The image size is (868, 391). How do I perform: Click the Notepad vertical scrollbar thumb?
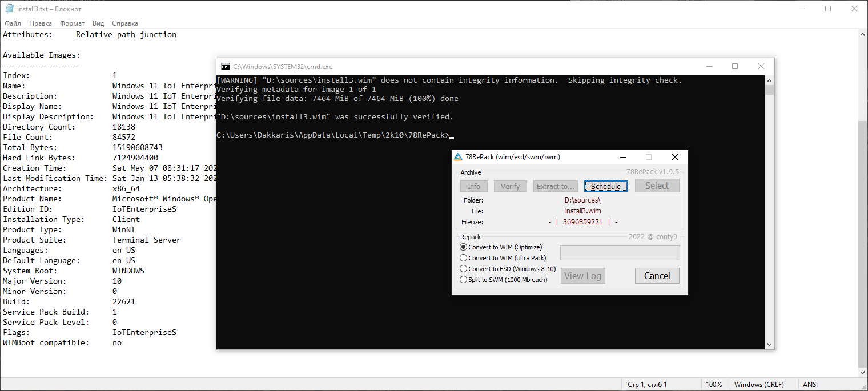click(x=863, y=244)
